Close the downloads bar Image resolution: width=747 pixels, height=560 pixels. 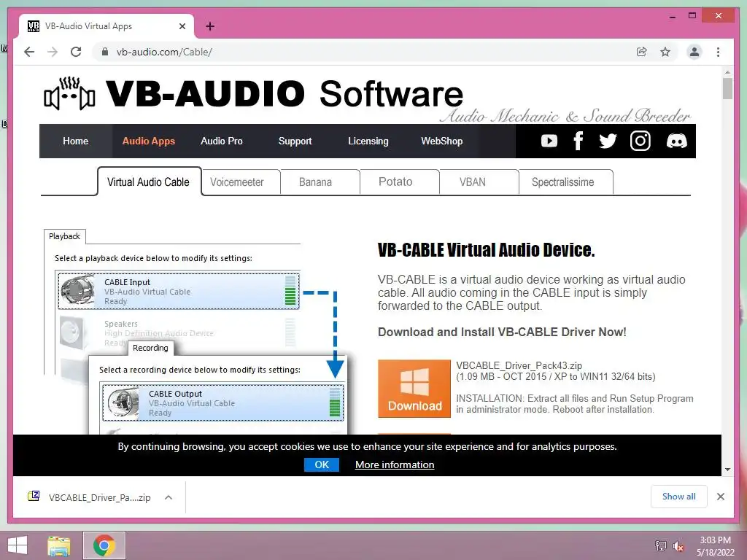[x=720, y=497]
